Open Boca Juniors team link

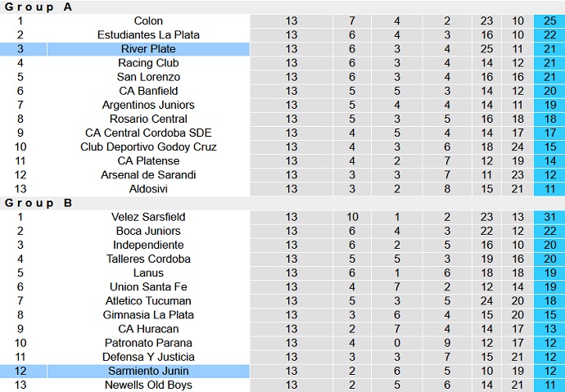[x=148, y=231]
